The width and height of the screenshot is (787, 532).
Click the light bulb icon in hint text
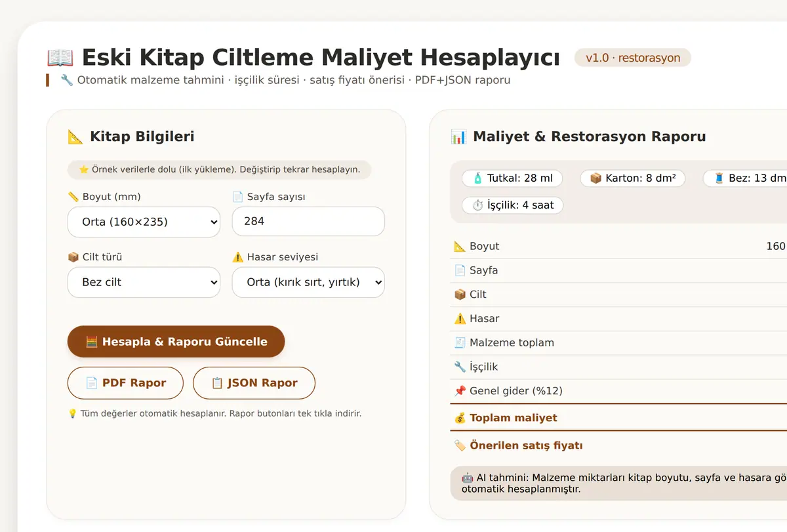pos(73,413)
